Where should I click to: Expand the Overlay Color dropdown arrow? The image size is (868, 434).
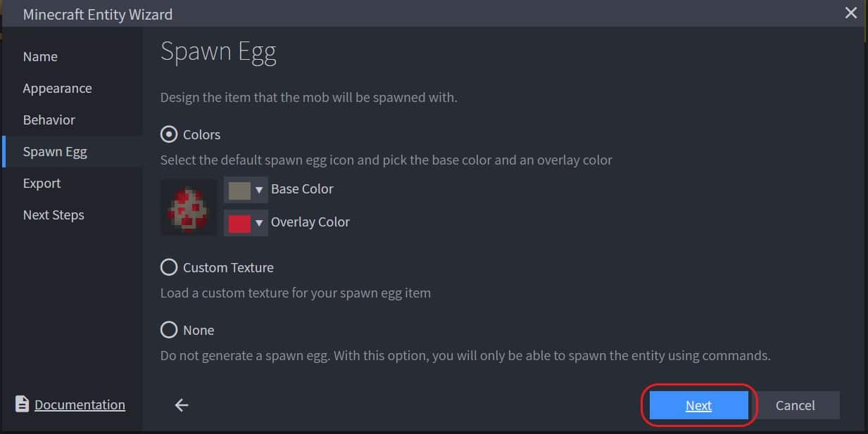pos(259,223)
